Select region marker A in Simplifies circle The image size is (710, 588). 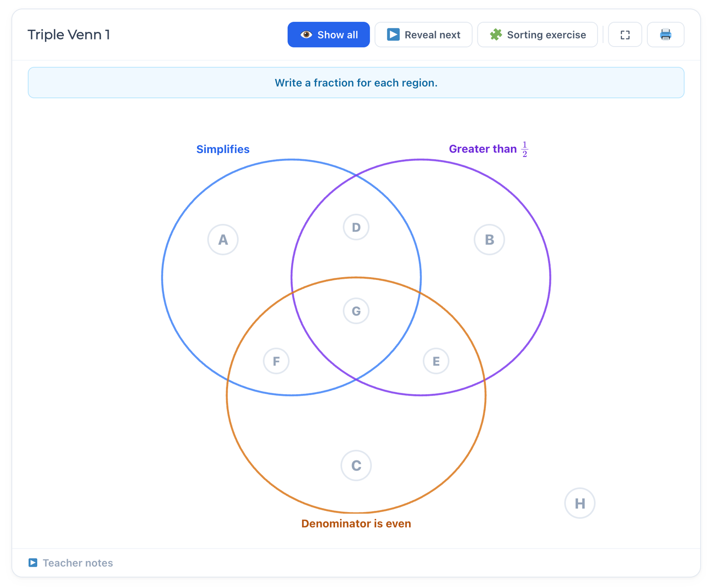(x=223, y=239)
